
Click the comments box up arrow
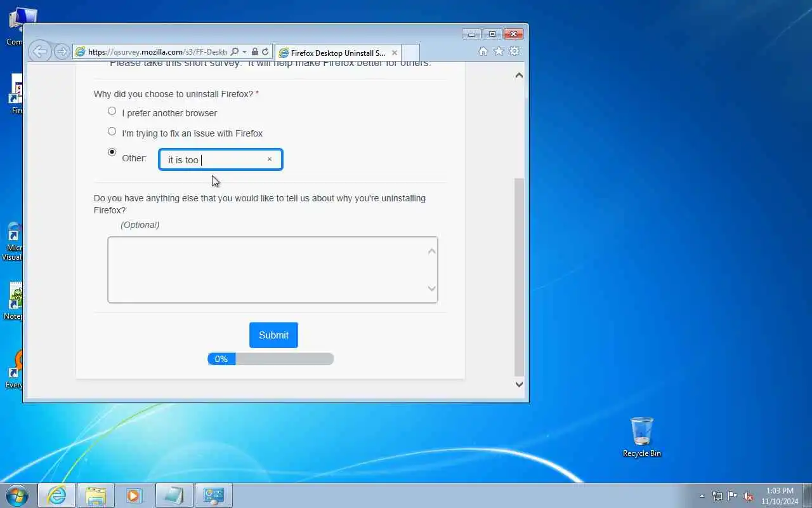pos(431,251)
